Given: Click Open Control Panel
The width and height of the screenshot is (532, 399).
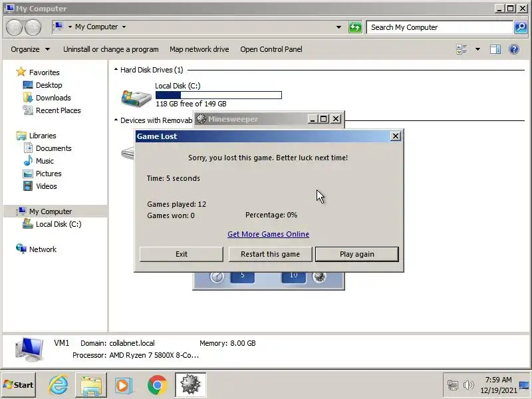Looking at the screenshot, I should pos(271,49).
